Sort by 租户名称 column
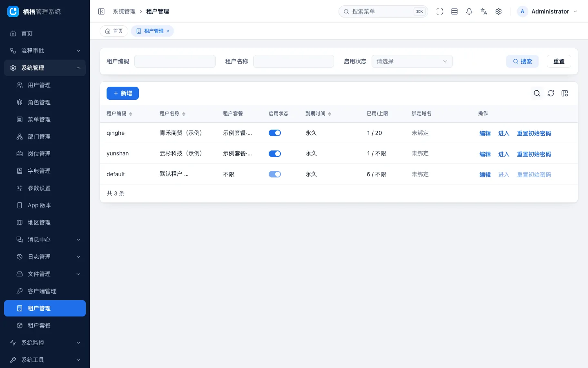This screenshot has width=588, height=368. click(x=184, y=114)
